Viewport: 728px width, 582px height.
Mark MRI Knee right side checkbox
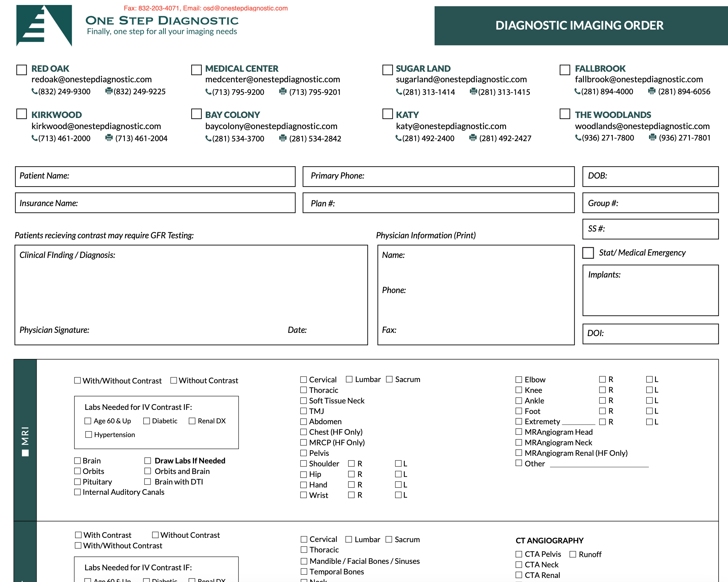(602, 390)
